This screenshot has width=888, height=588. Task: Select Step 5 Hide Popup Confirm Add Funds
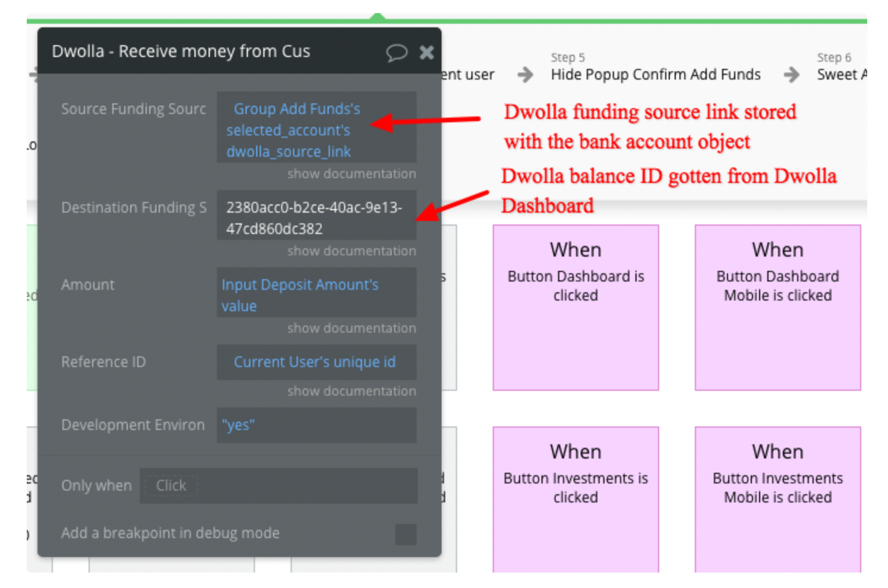coord(655,67)
